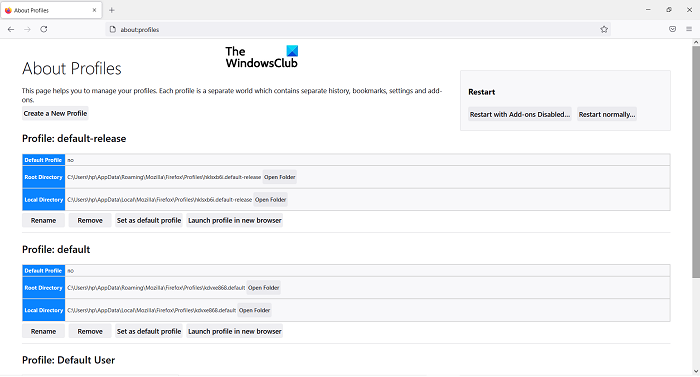The image size is (700, 377).
Task: Open the Pocket save icon
Action: [x=672, y=29]
